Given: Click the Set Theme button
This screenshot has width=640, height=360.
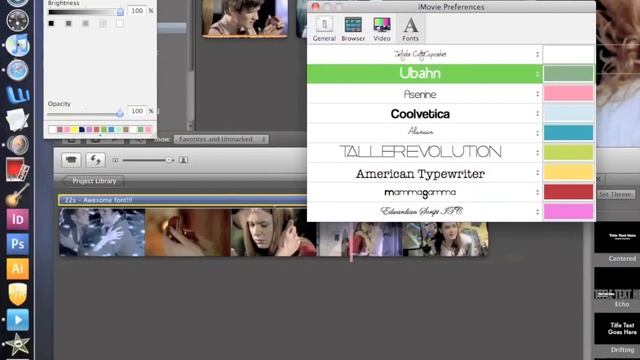Looking at the screenshot, I should click(616, 194).
